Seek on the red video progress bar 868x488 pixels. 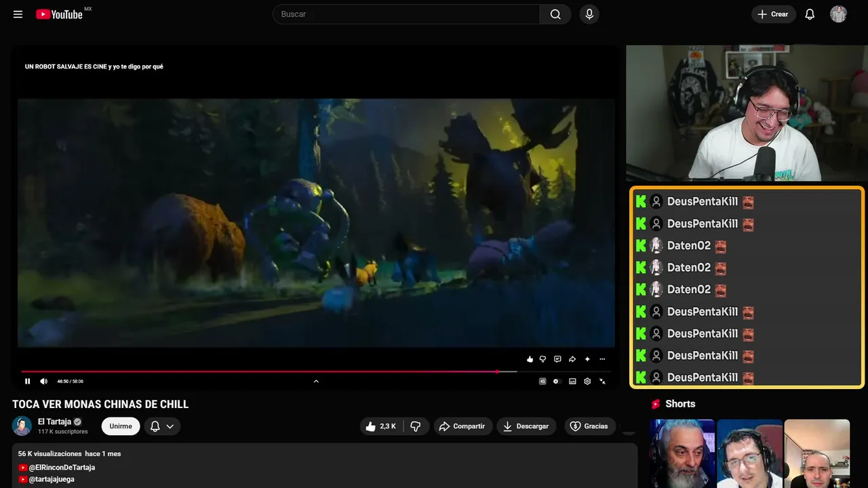pos(316,371)
